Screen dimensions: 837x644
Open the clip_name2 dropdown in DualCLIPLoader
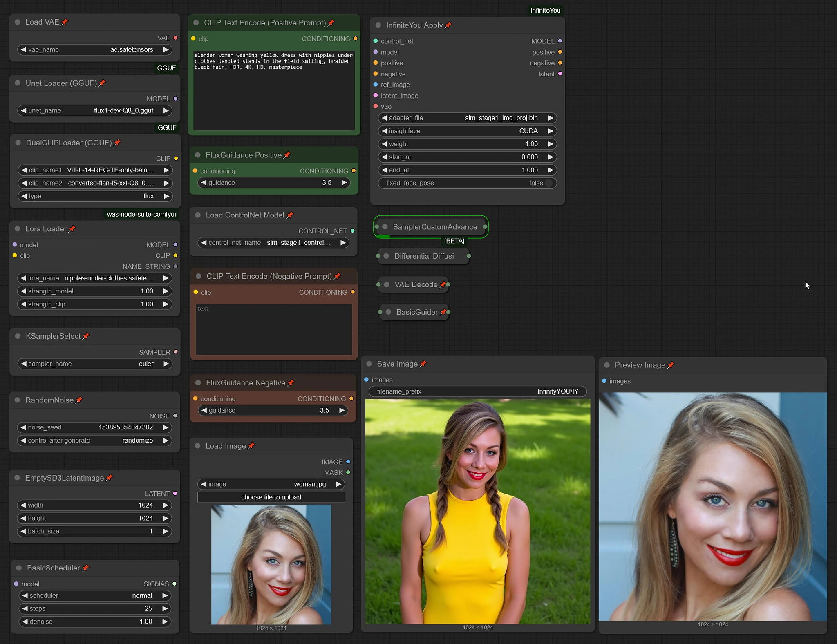click(x=95, y=183)
